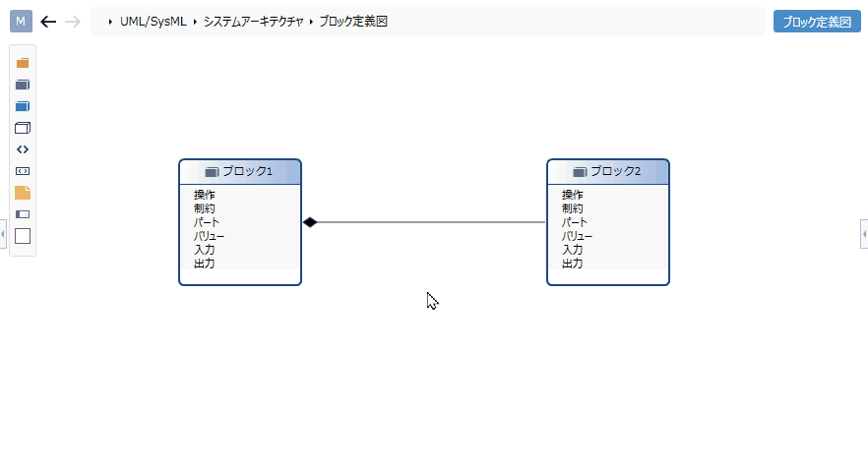868x467 pixels.
Task: Select バリュー in ブロック2
Action: pyautogui.click(x=578, y=236)
